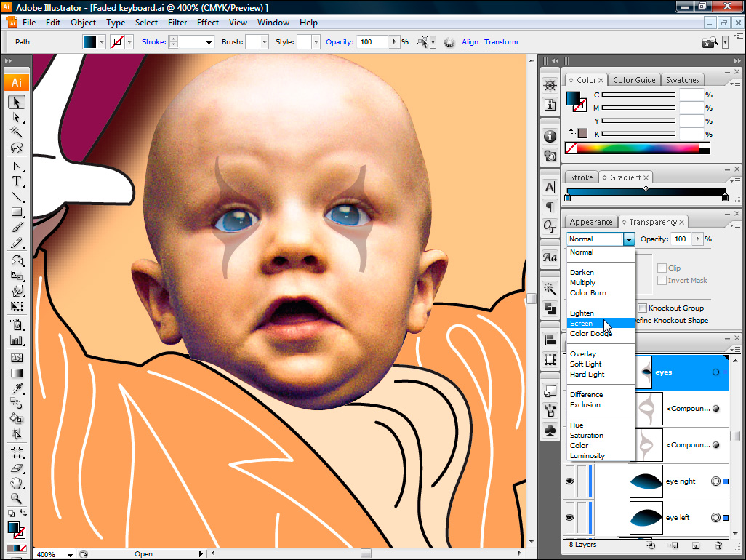Choose the Hand tool

click(16, 483)
